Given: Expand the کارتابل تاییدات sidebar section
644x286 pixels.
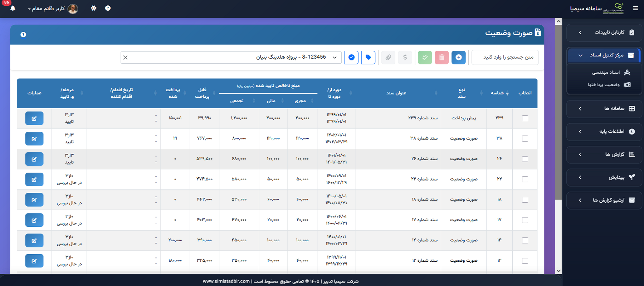Looking at the screenshot, I should coord(604,32).
